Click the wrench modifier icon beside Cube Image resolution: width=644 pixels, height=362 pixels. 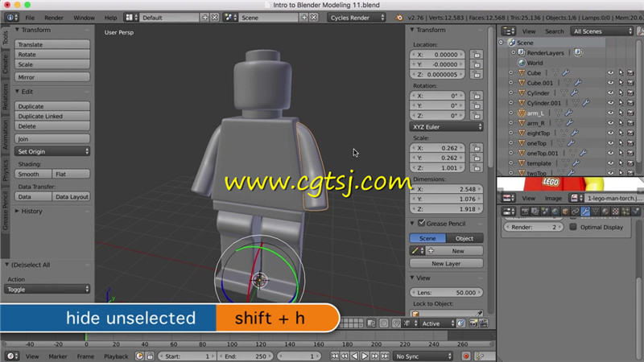[x=566, y=72]
